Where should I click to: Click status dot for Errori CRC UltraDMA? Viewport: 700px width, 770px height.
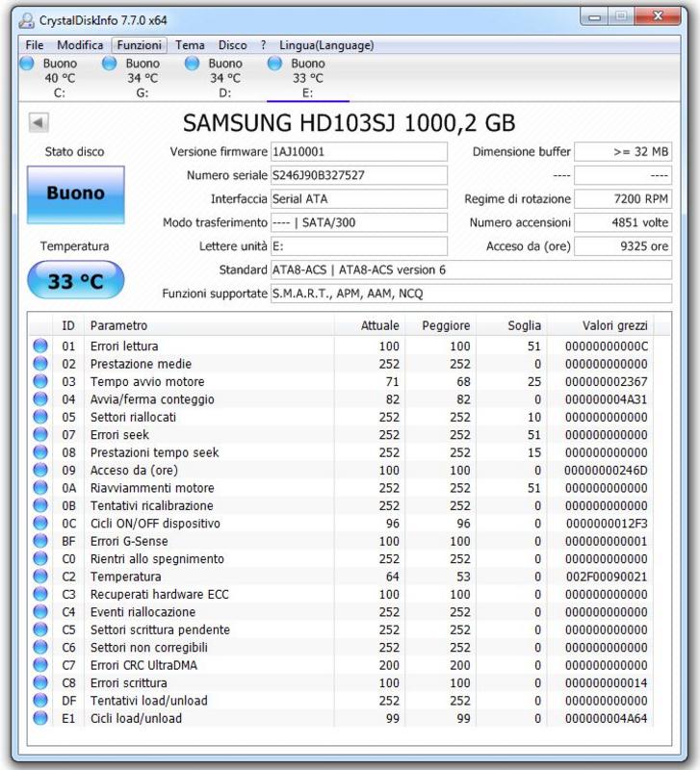[x=40, y=664]
